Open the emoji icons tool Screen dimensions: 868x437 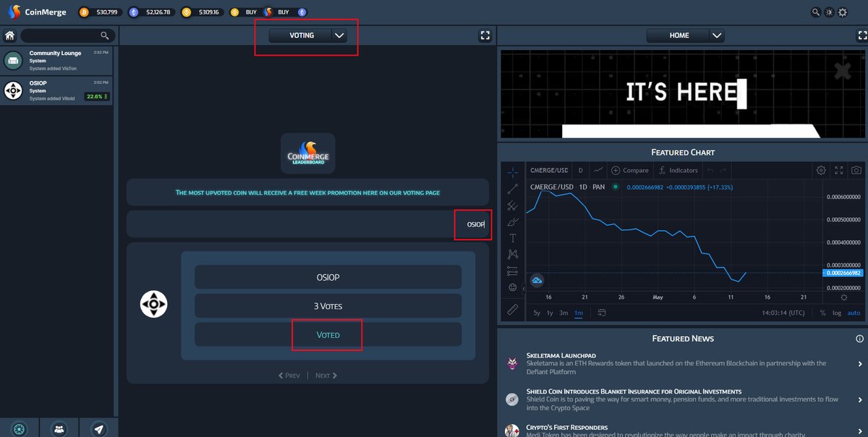(513, 287)
